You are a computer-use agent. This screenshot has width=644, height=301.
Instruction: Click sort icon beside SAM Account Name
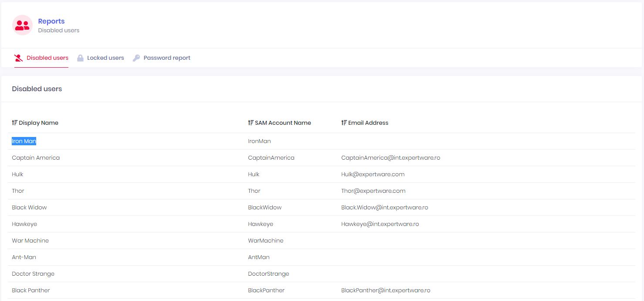pyautogui.click(x=251, y=123)
